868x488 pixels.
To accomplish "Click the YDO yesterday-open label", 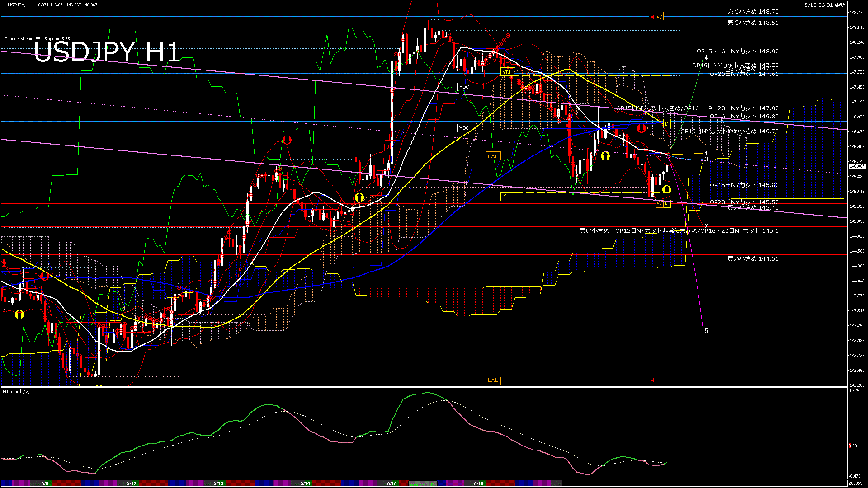I will click(x=464, y=87).
